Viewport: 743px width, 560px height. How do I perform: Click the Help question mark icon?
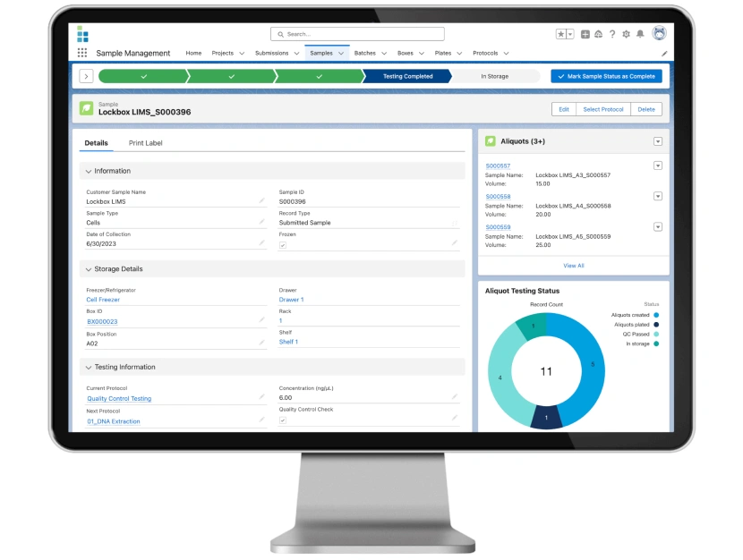612,34
